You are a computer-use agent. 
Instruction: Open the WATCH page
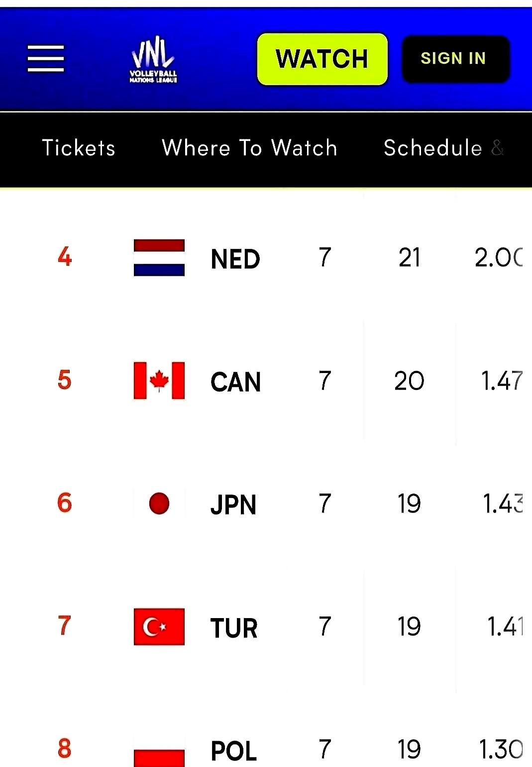tap(322, 59)
